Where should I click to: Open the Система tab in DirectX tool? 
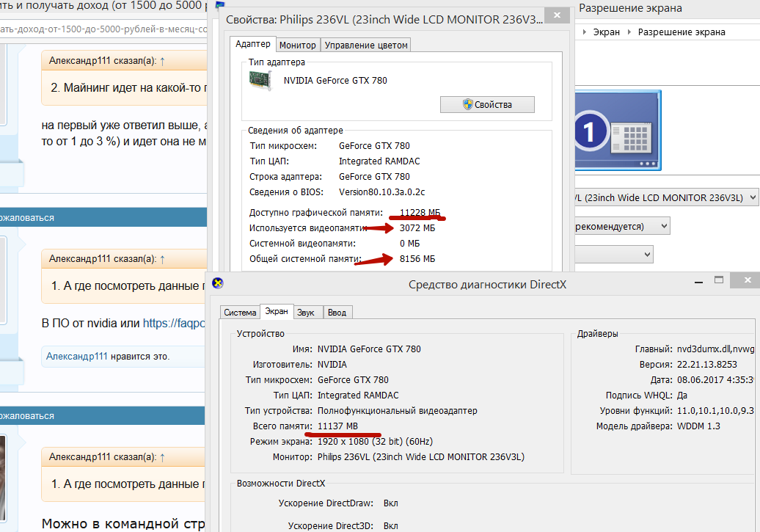point(240,313)
